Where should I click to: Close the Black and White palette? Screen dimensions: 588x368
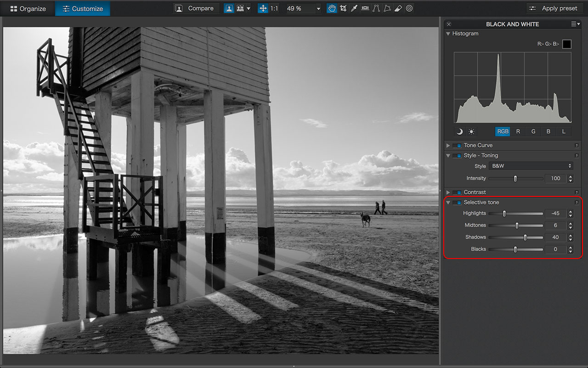click(x=449, y=24)
